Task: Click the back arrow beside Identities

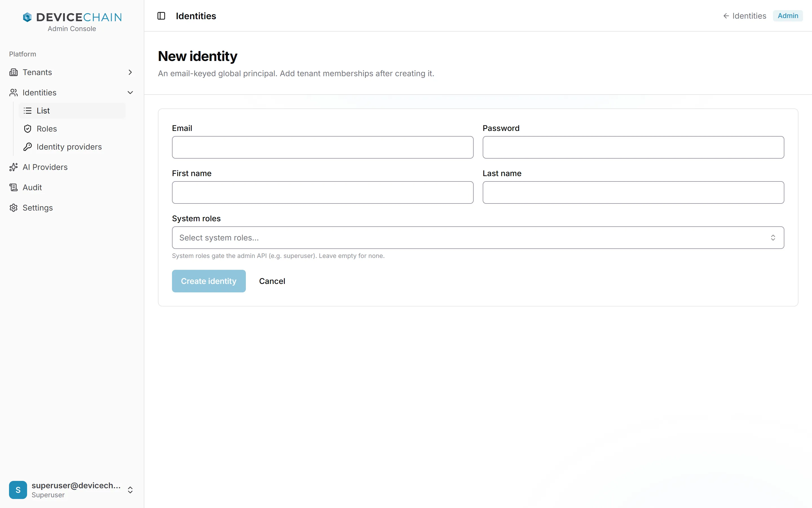Action: 726,16
